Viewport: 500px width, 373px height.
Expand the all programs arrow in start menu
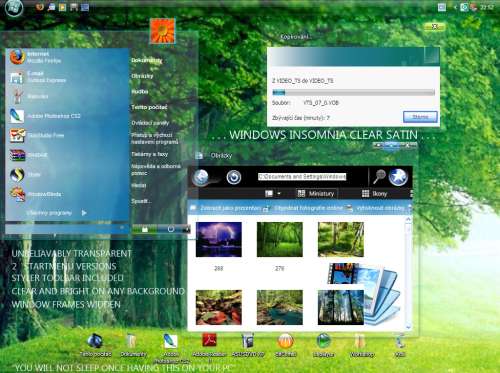click(x=84, y=213)
